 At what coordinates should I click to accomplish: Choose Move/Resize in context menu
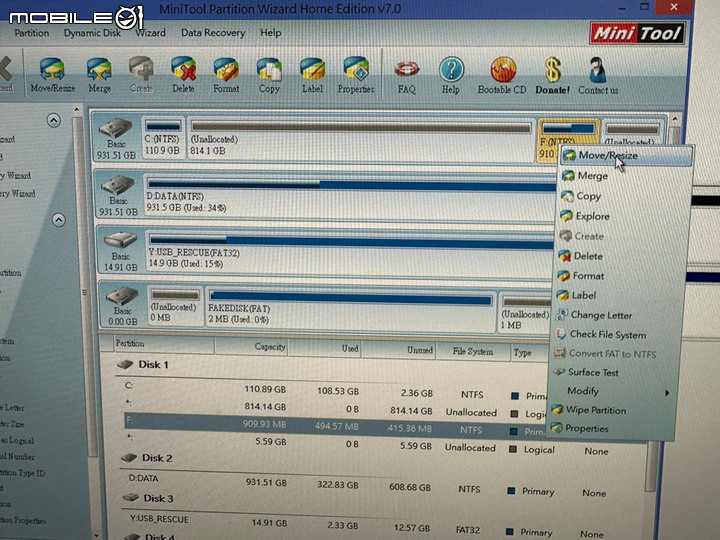[x=625, y=156]
